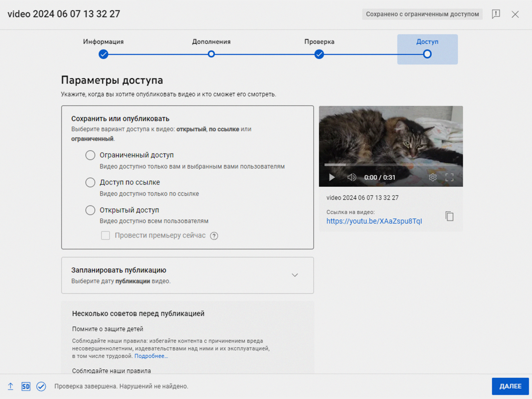Click the Параметры доступа heading
Screen dimensions: 532x399
click(x=112, y=80)
